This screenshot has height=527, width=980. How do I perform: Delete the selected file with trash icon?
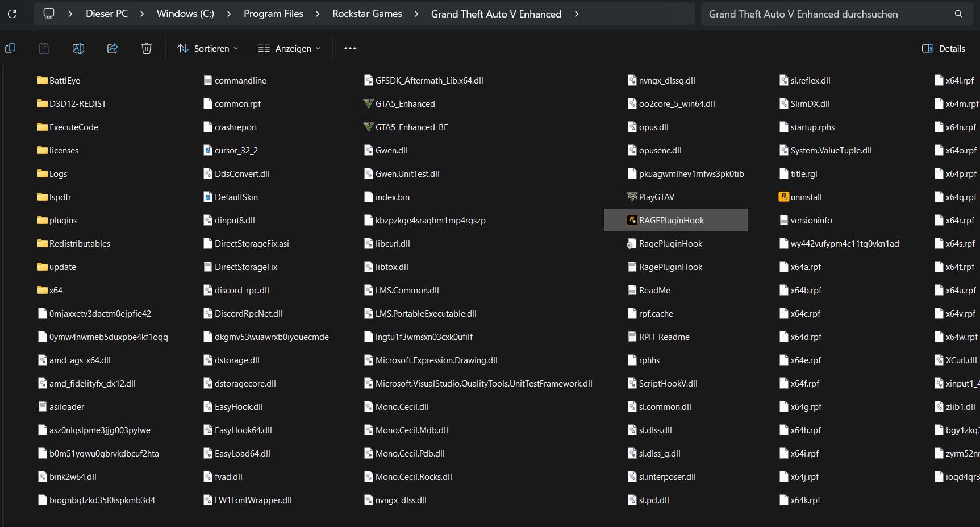(147, 48)
